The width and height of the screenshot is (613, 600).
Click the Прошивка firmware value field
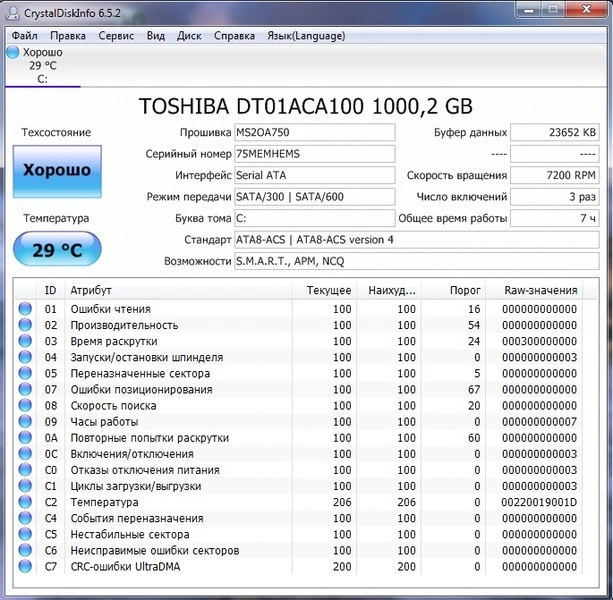pyautogui.click(x=314, y=133)
